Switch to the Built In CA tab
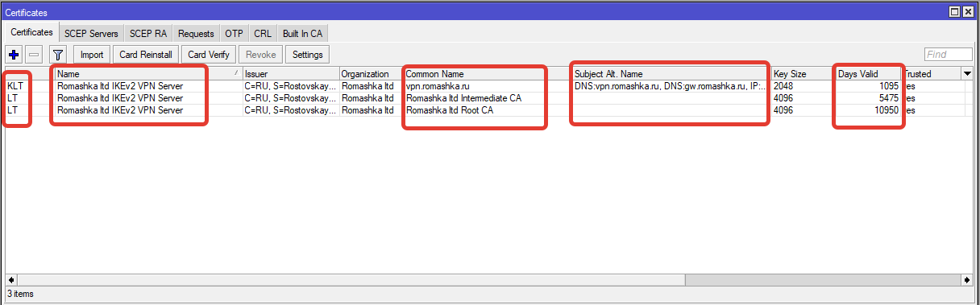This screenshot has width=980, height=305. (302, 33)
